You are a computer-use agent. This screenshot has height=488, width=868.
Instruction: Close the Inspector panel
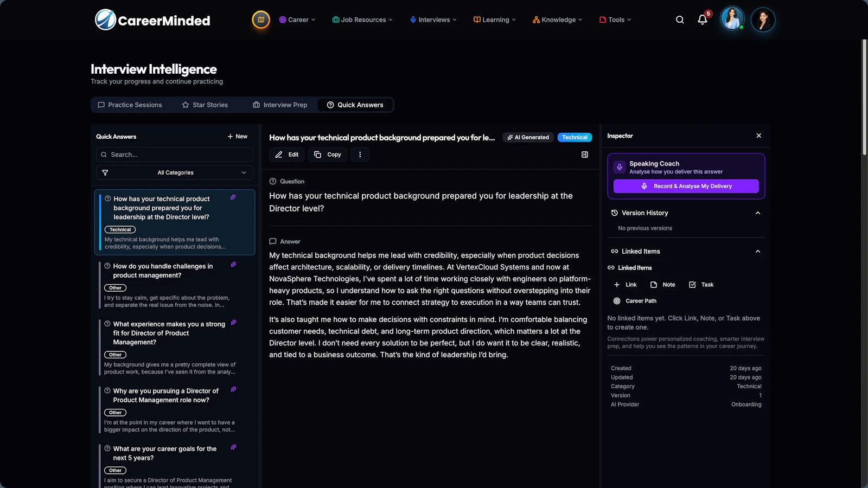[x=759, y=136]
